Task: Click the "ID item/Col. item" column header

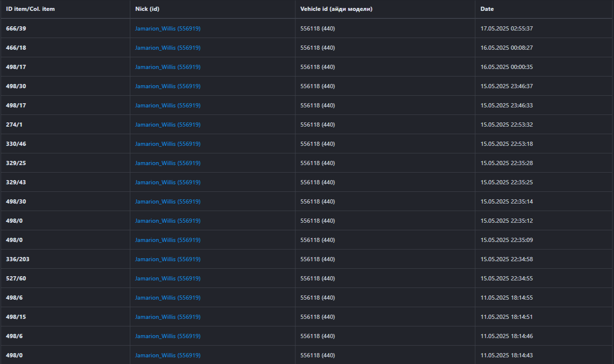Action: [x=30, y=9]
